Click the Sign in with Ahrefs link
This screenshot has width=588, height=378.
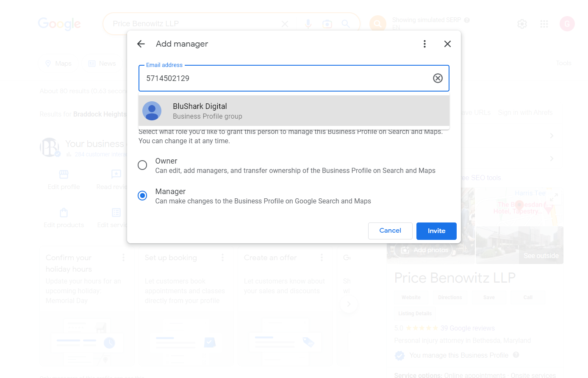[x=525, y=113]
